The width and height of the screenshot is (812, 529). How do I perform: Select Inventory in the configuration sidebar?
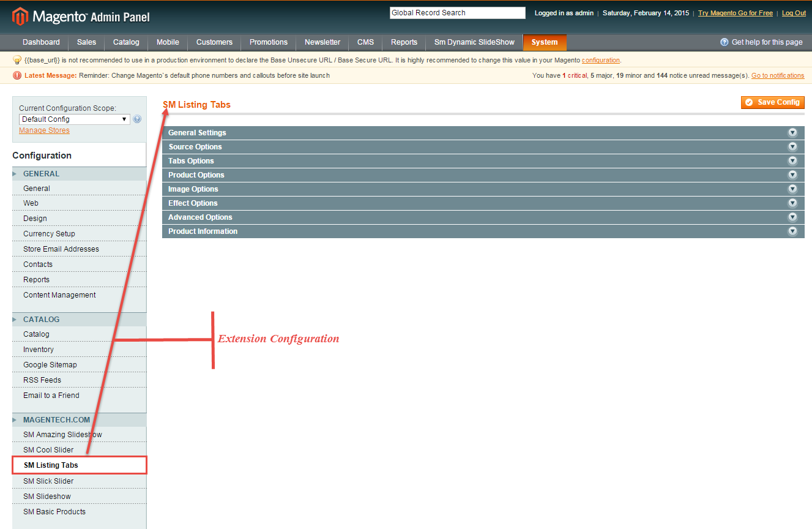coord(79,350)
